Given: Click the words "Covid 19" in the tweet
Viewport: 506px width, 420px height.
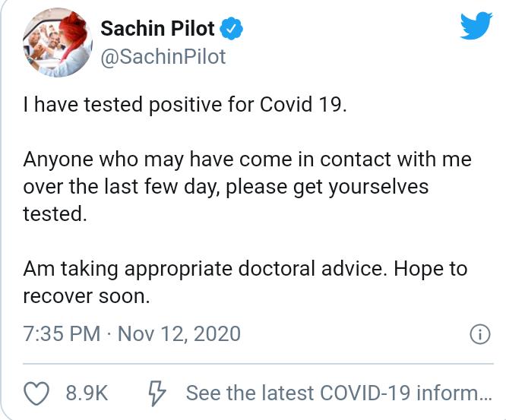Looking at the screenshot, I should (303, 104).
